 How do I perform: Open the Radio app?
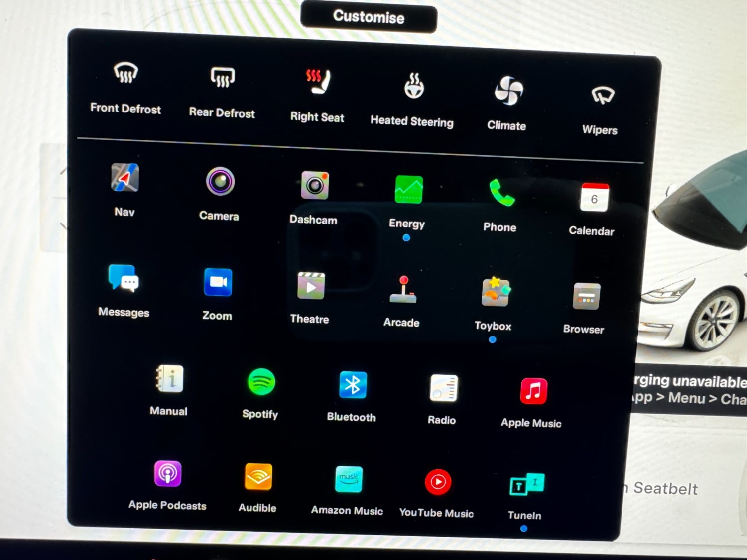(x=444, y=388)
